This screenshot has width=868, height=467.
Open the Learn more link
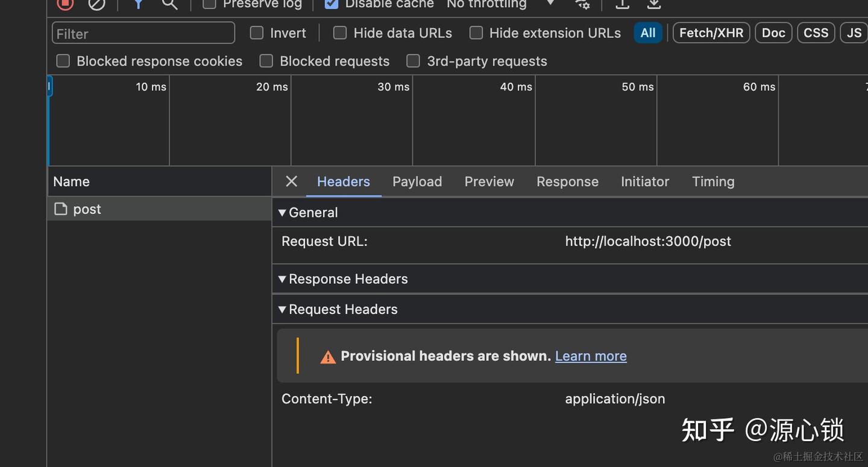[591, 356]
